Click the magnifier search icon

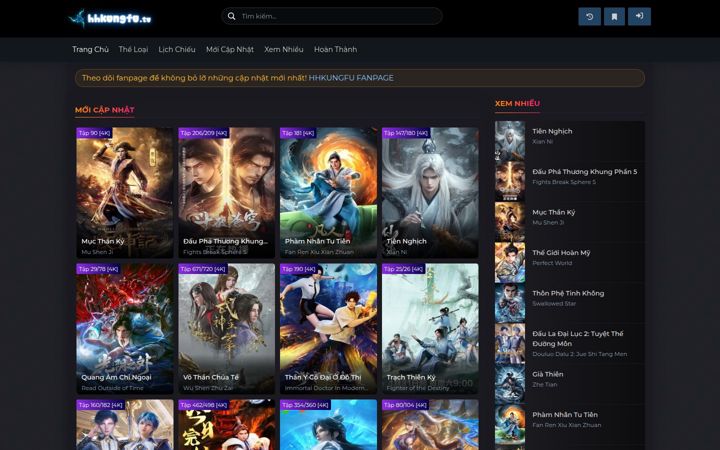point(231,16)
